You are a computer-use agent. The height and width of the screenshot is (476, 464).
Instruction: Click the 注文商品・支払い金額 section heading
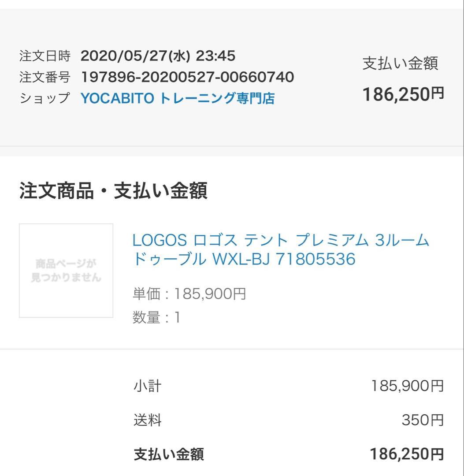(x=113, y=191)
